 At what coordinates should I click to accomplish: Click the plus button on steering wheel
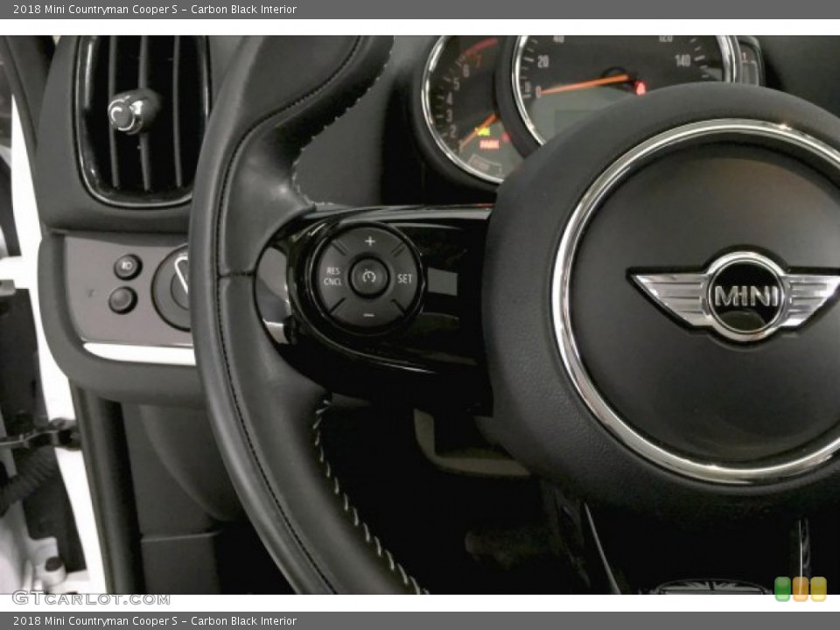click(369, 241)
